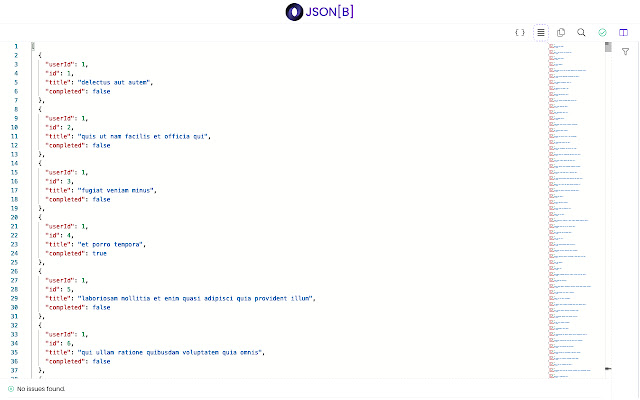Screen dimensions: 640x400
Task: Click the "et porro tempora" title string
Action: pos(110,244)
